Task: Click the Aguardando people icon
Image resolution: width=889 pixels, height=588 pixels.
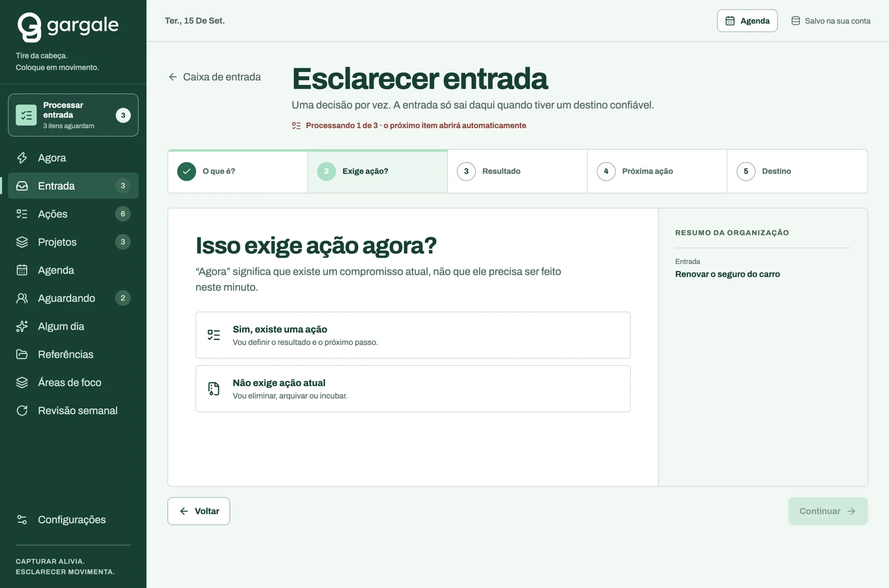Action: coord(22,298)
